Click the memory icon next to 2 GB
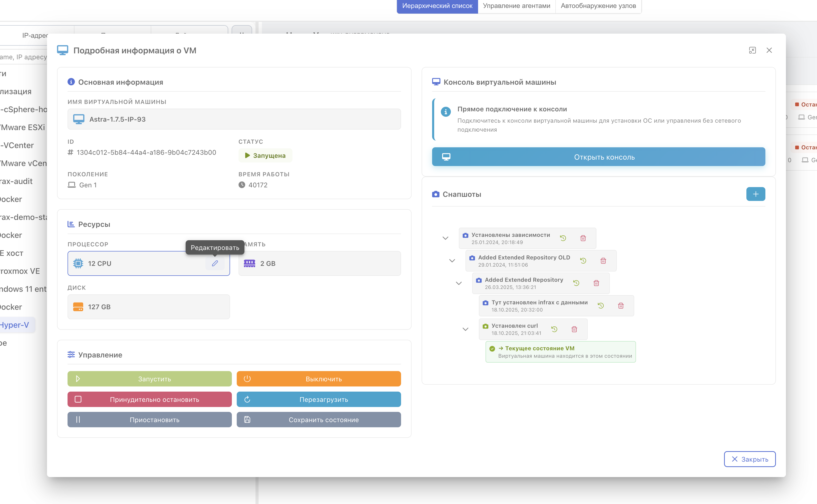The width and height of the screenshot is (817, 504). (249, 263)
